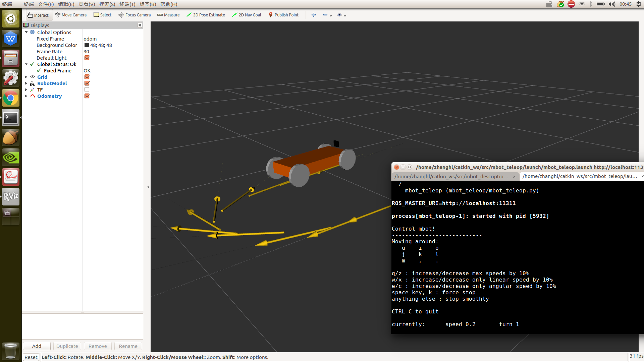Viewport: 644px width, 362px height.
Task: Open the 编辑(E) menu
Action: point(66,4)
